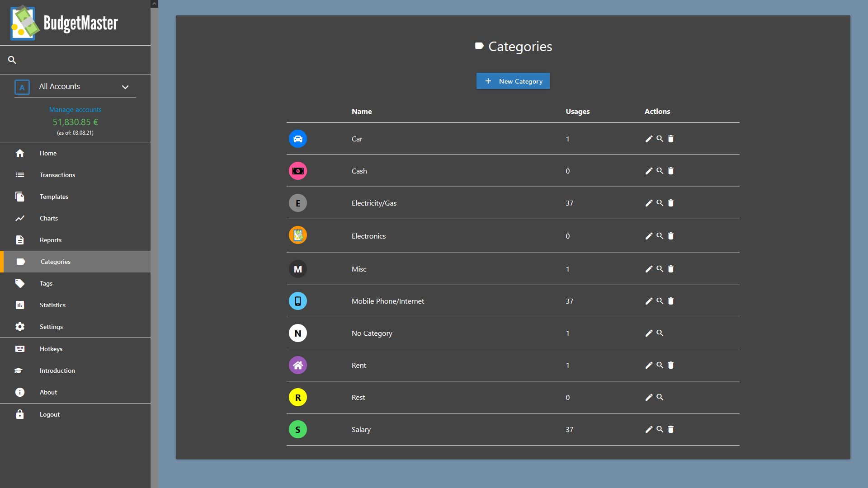Go to Home in sidebar
This screenshot has width=868, height=488.
click(75, 153)
